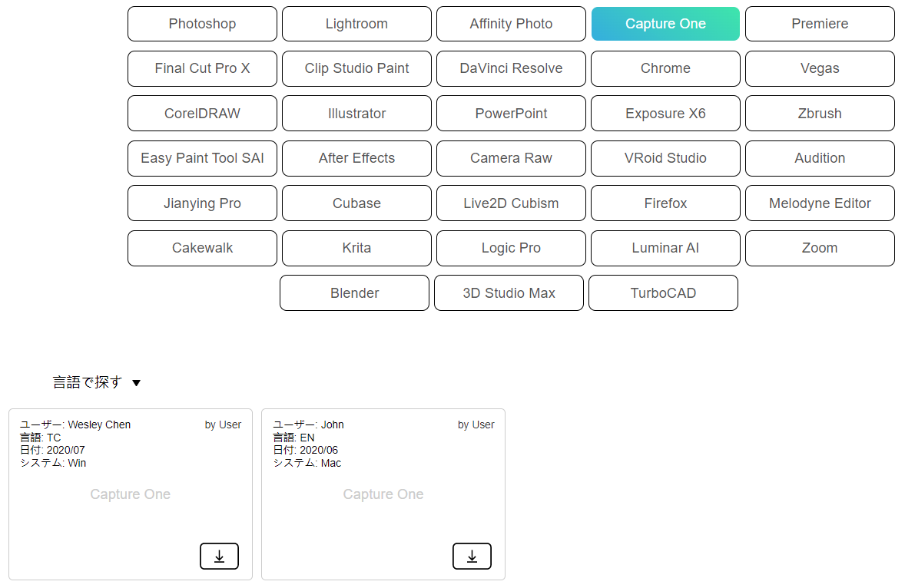Open the TurboCAD presets filter
This screenshot has height=588, width=905.
[x=663, y=293]
